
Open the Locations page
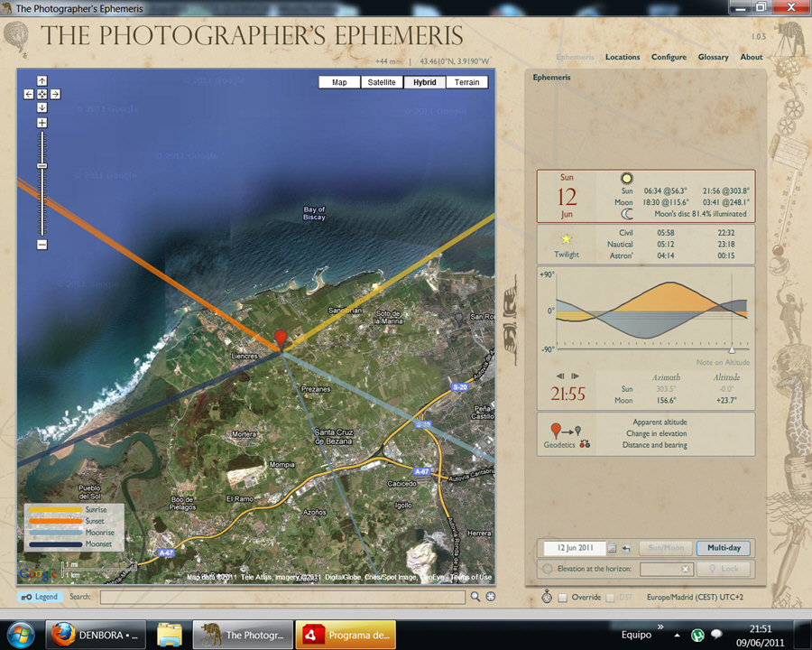623,57
